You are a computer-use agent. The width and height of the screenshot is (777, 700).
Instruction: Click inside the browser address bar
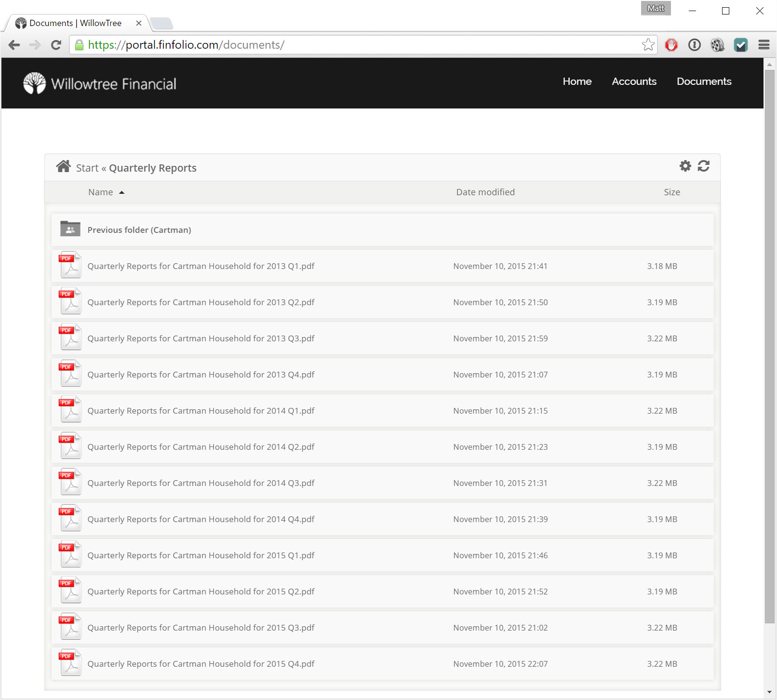tap(337, 44)
